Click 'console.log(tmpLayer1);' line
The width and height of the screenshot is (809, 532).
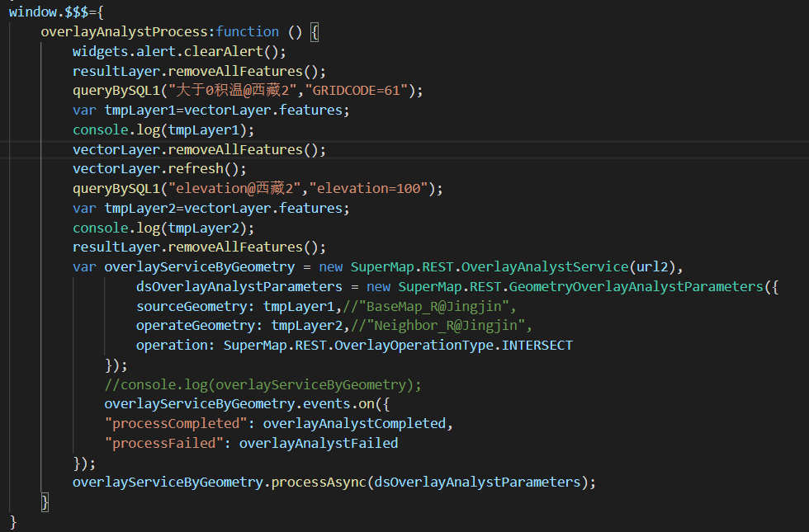(163, 130)
